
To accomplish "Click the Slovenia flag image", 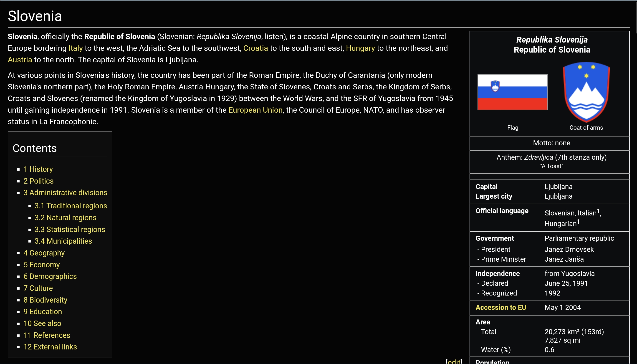I will click(512, 92).
